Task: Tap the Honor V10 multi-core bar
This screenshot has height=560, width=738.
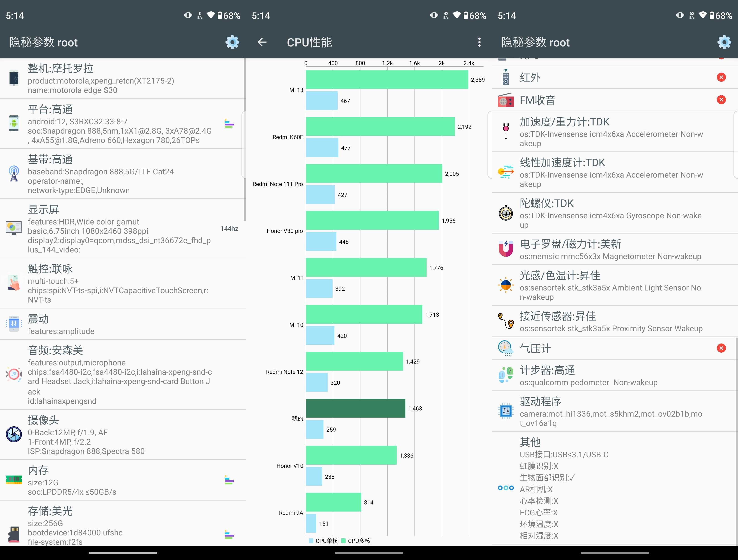Action: [351, 455]
